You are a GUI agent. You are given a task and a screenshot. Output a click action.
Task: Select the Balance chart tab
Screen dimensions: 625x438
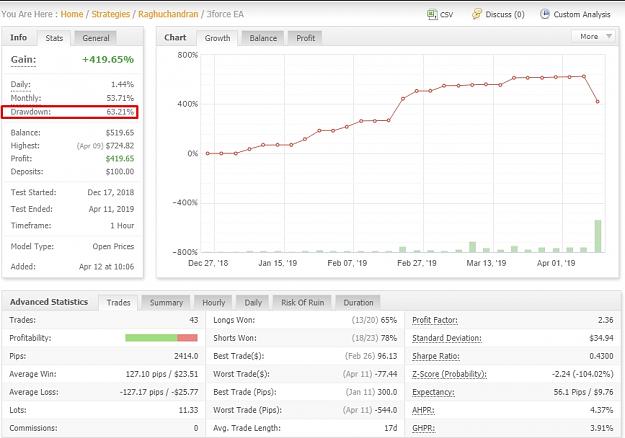263,38
